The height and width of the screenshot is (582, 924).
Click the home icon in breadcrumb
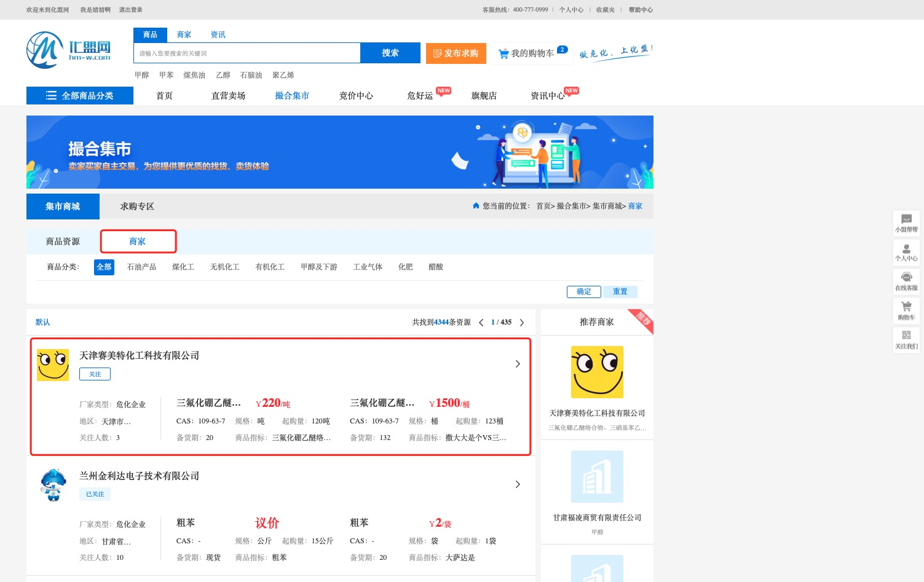point(476,206)
